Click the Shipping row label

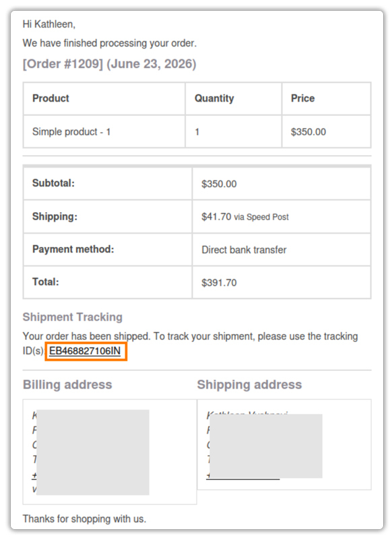point(55,217)
